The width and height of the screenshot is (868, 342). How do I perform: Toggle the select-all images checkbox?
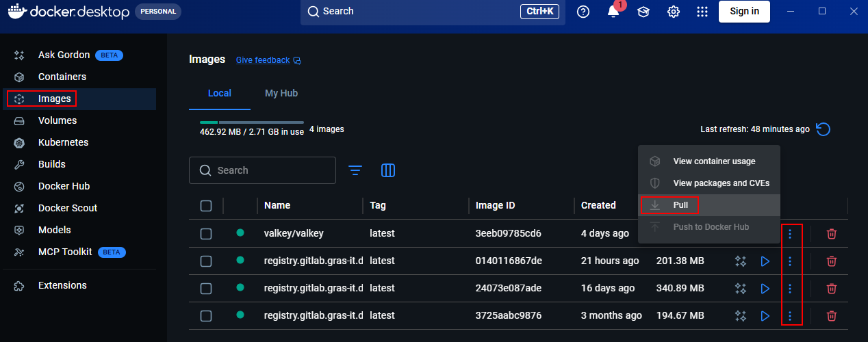tap(206, 206)
